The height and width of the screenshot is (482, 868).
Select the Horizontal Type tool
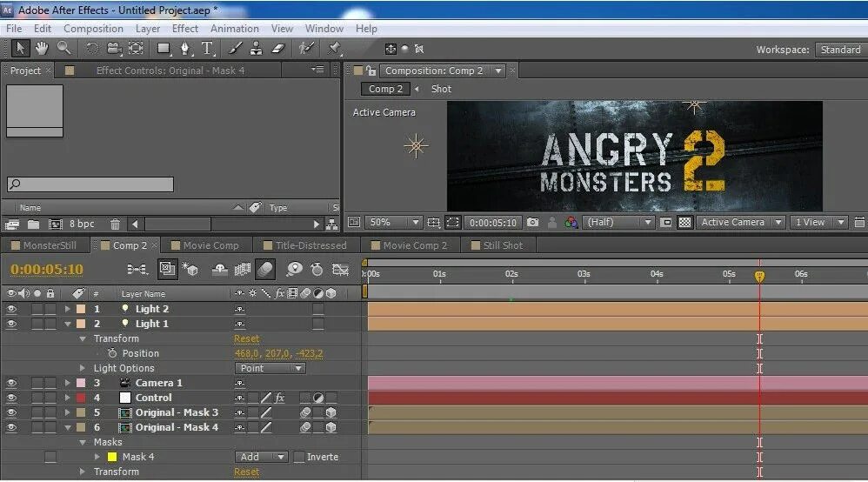tap(208, 49)
